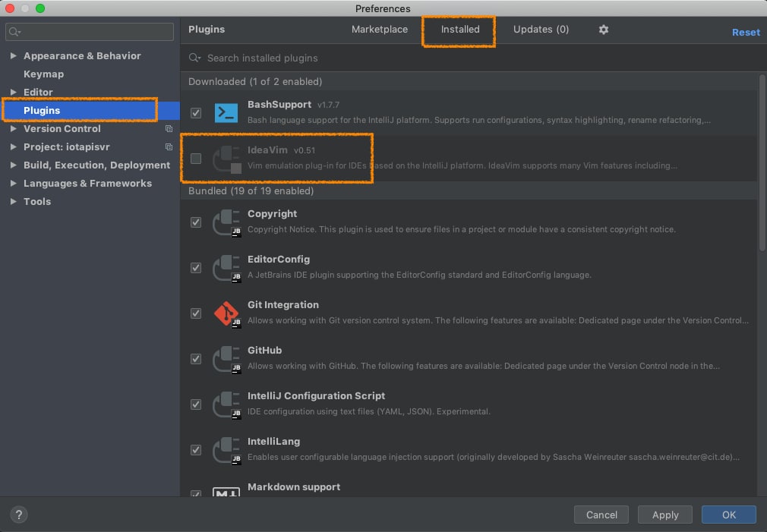The width and height of the screenshot is (767, 532).
Task: Toggle the Markdown support plugin checkbox
Action: pos(196,493)
